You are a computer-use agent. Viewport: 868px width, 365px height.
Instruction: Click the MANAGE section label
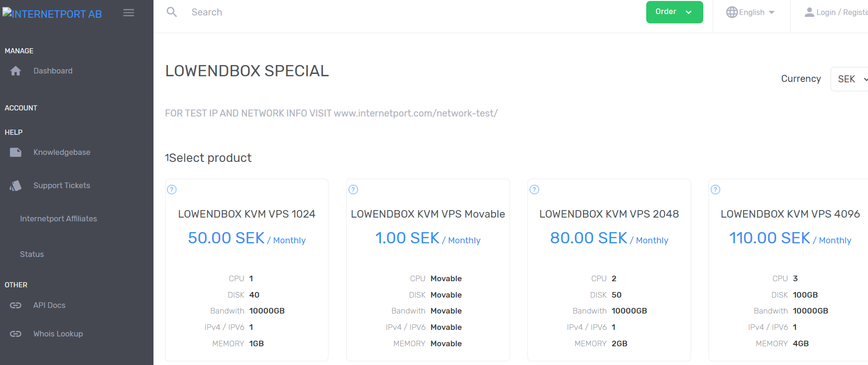coord(19,51)
